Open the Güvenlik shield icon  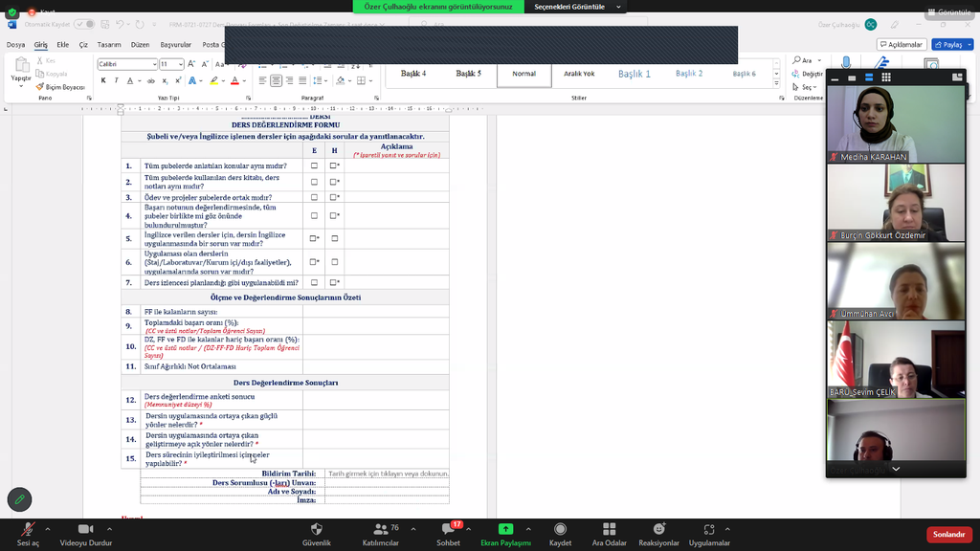(x=316, y=530)
